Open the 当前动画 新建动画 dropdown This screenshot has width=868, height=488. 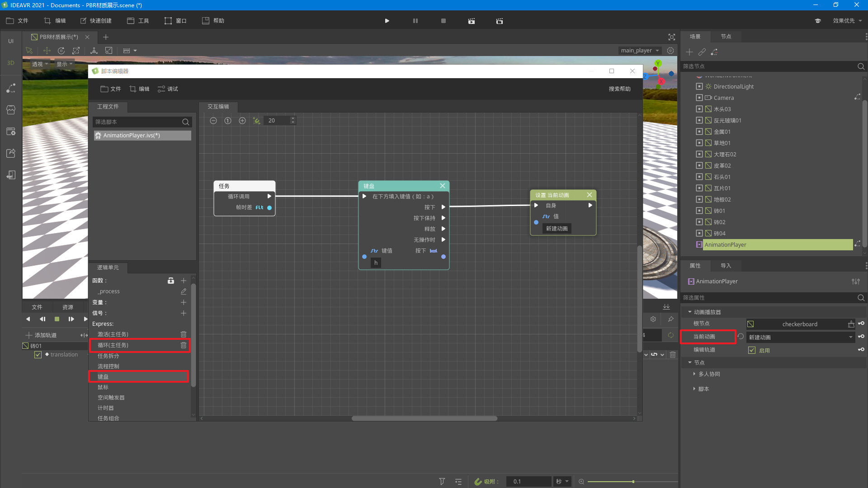pos(801,337)
